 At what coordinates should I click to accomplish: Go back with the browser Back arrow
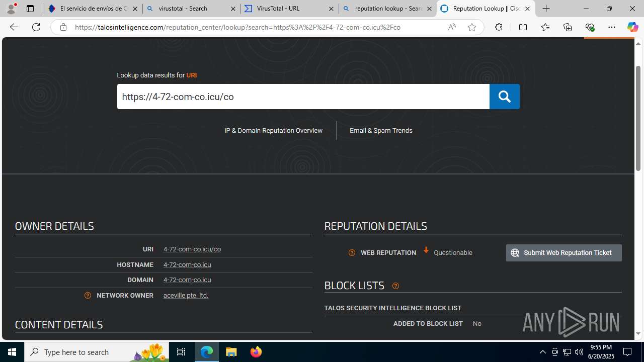[x=14, y=27]
